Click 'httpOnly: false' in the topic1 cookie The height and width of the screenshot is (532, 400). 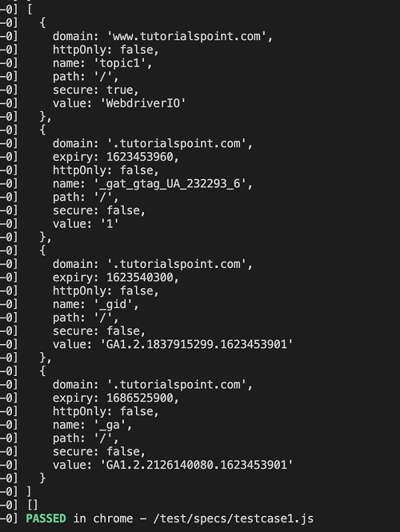coord(97,49)
